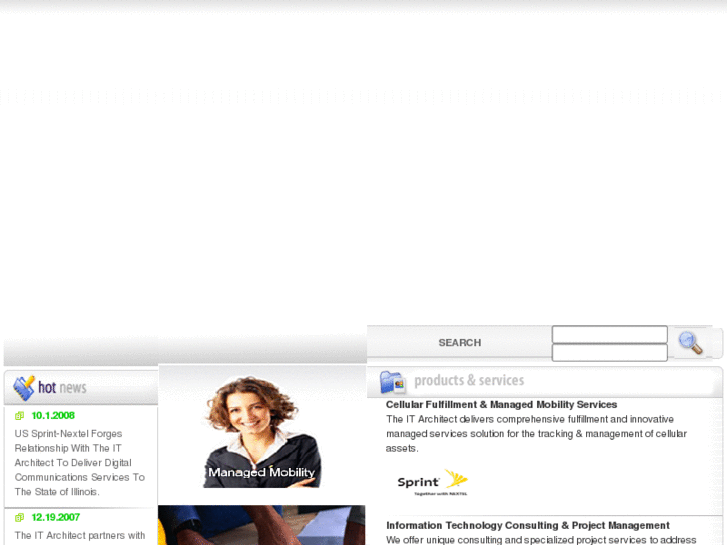Viewport: 727px width, 545px height.
Task: Click the magnifying glass search icon
Action: 690,342
